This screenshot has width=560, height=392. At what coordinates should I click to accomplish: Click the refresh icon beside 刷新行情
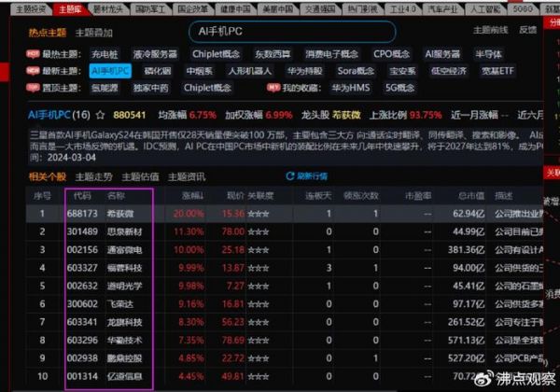point(290,175)
